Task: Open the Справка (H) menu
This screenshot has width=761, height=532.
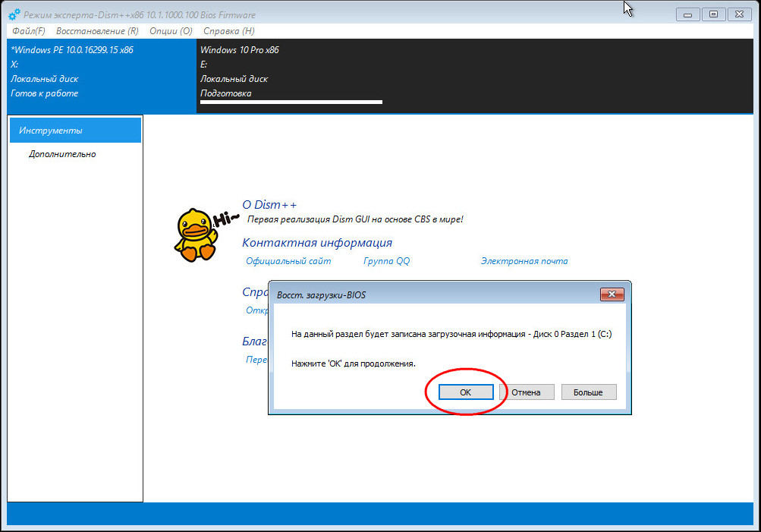Action: [x=228, y=31]
